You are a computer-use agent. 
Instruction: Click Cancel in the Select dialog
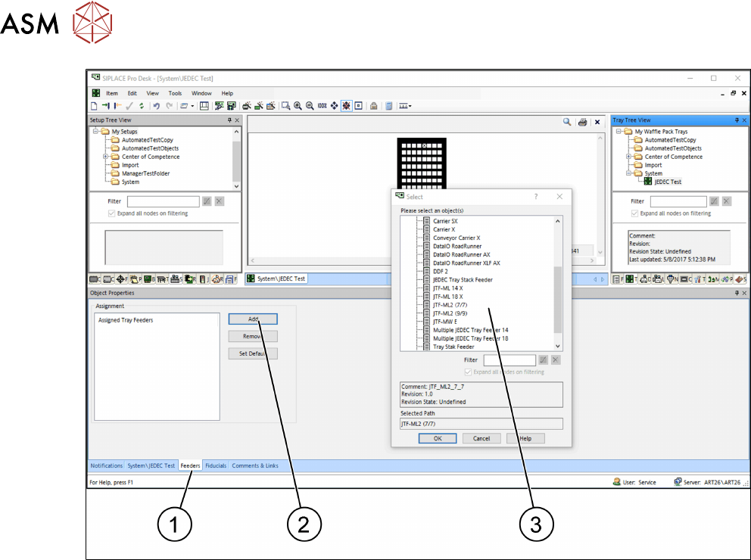tap(481, 438)
